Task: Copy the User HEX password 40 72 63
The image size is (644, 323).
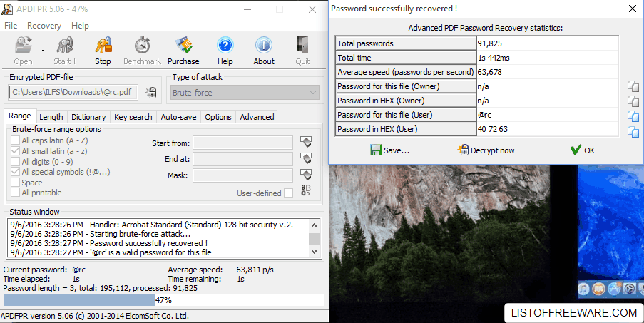Action: point(633,131)
